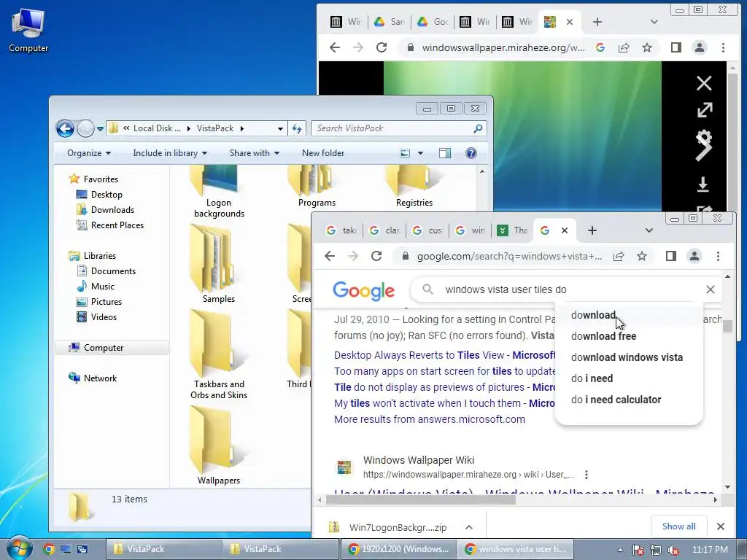
Task: Click the fullscreen expand arrows in image viewer
Action: click(705, 110)
